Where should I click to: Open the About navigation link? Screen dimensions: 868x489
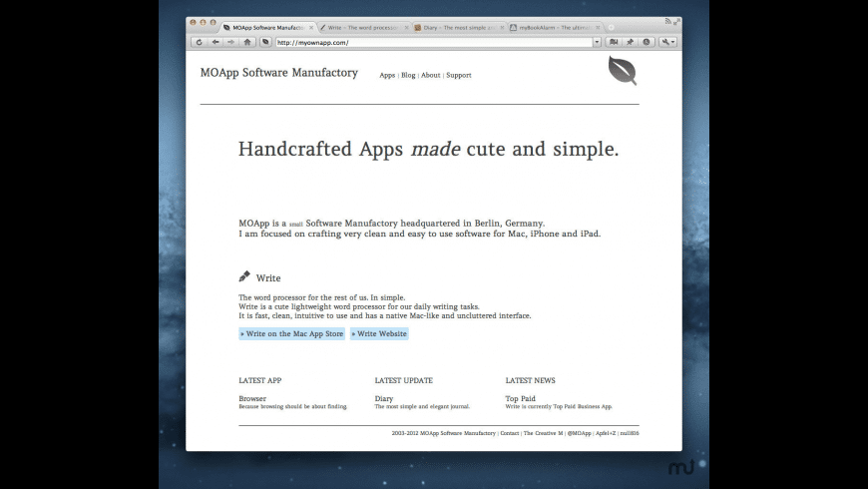click(431, 75)
